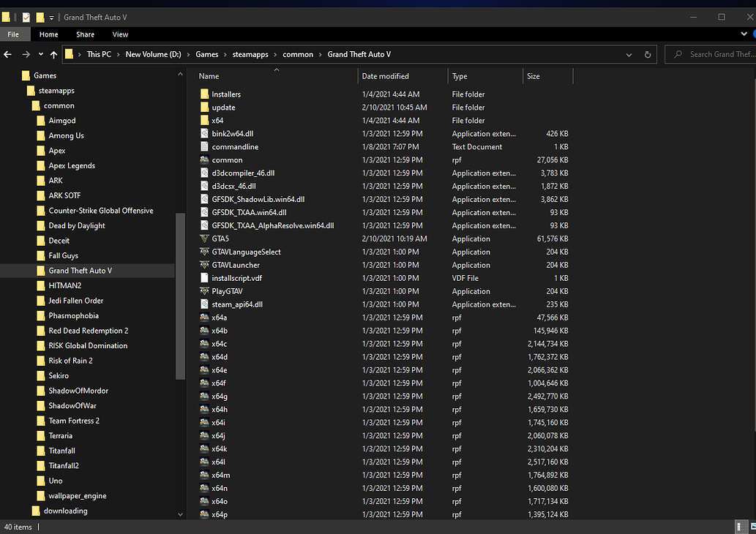Select the GFSDK_ShadowLib.win64.dll file name
Image resolution: width=756 pixels, height=534 pixels.
click(258, 199)
